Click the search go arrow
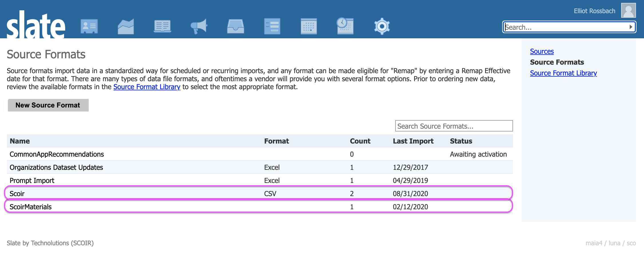The image size is (644, 259). (631, 27)
